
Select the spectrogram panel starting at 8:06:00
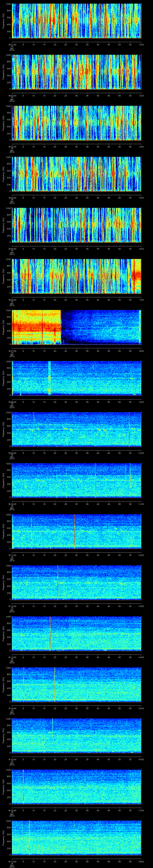coord(77,276)
